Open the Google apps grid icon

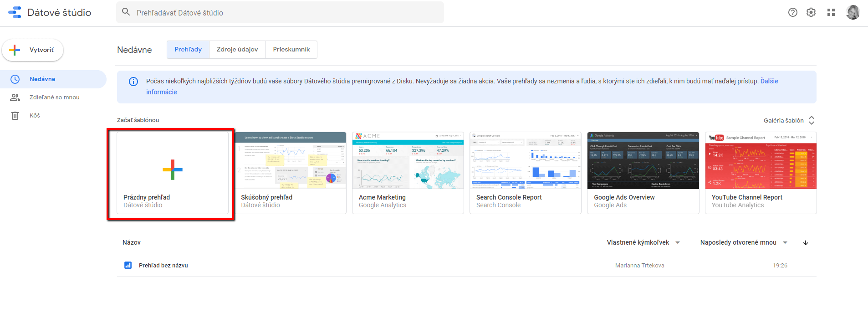pos(831,12)
